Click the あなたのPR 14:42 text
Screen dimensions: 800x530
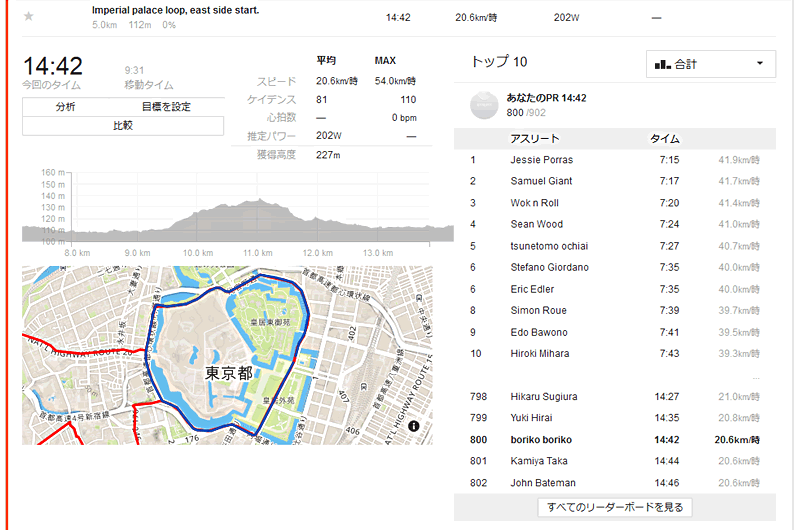546,97
